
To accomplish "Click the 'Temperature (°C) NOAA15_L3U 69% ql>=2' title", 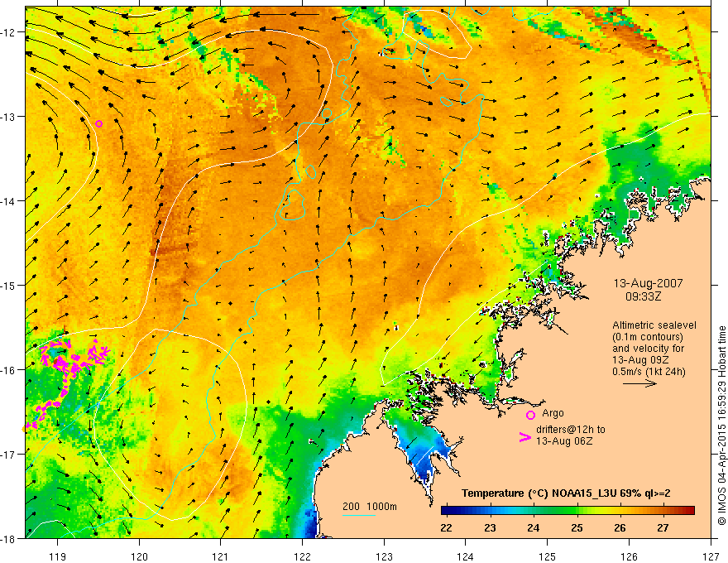I will (566, 493).
